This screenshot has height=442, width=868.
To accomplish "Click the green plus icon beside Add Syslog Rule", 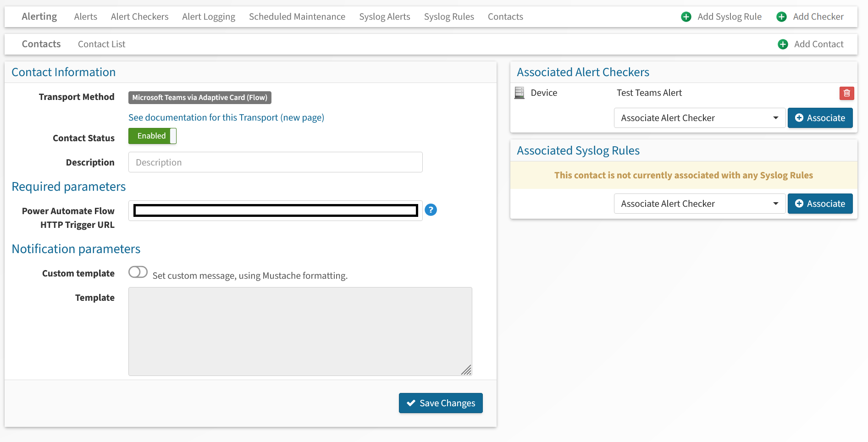I will pyautogui.click(x=686, y=17).
